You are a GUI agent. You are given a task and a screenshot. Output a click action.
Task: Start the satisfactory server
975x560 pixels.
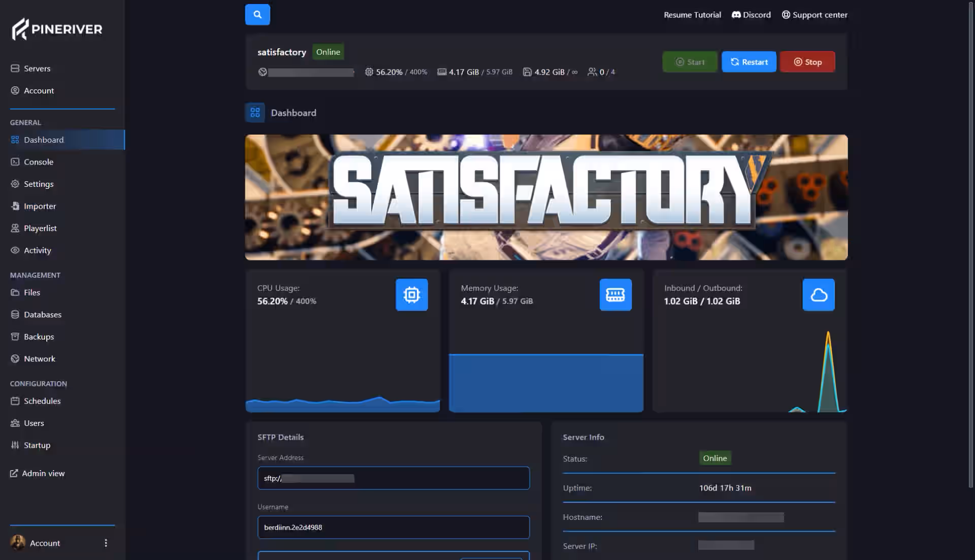coord(690,62)
